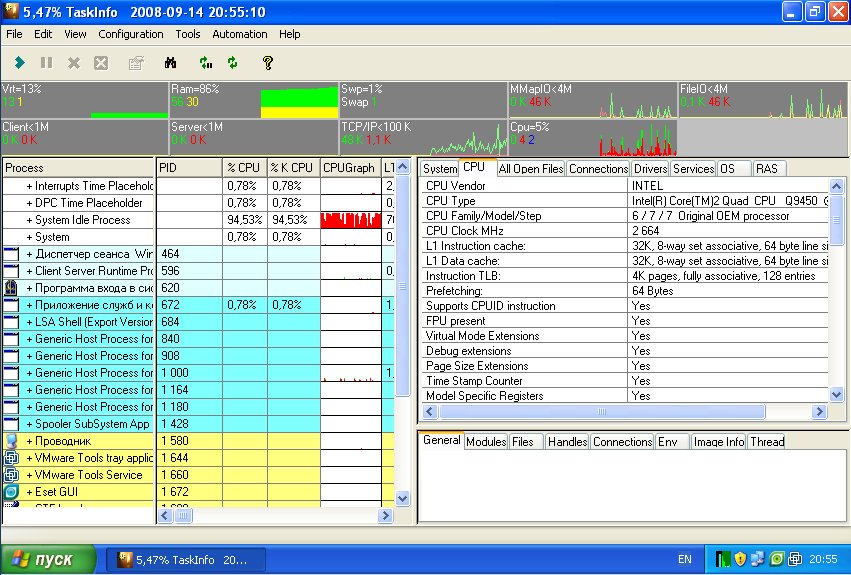Click the boxed X kill toolbar icon

point(101,63)
